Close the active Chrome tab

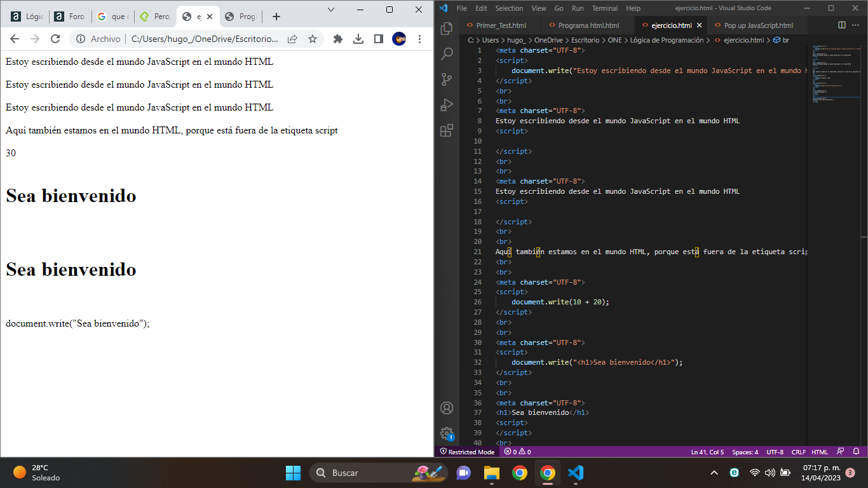coord(210,17)
